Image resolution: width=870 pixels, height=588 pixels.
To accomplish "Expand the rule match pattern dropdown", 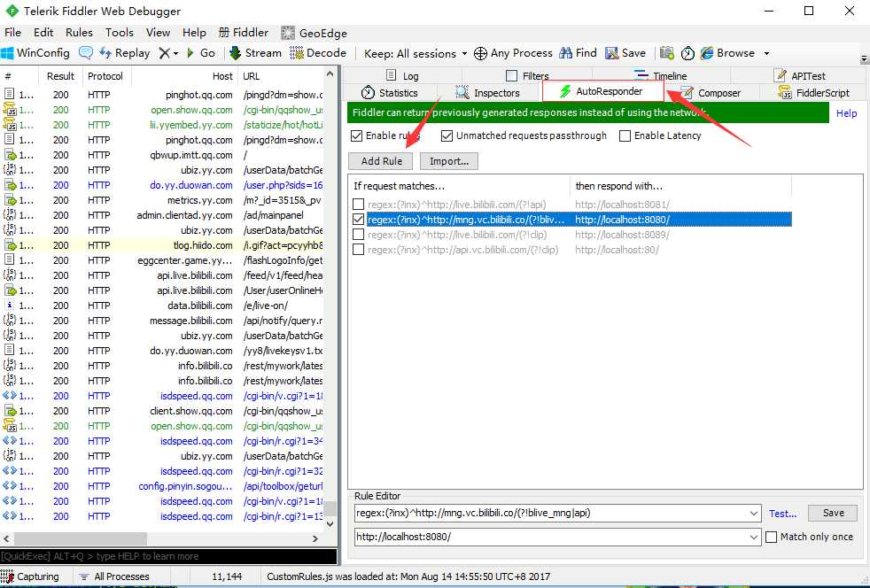I will coord(753,513).
